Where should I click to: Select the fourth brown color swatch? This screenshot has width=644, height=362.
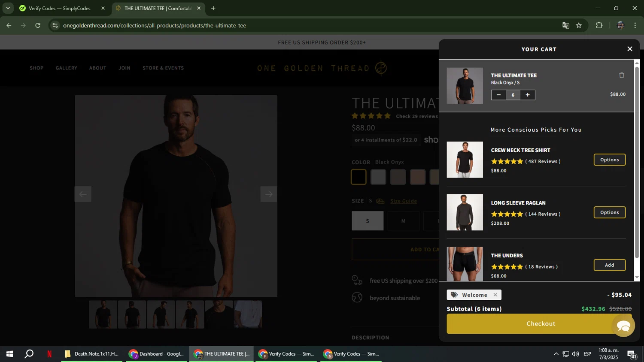tap(418, 177)
